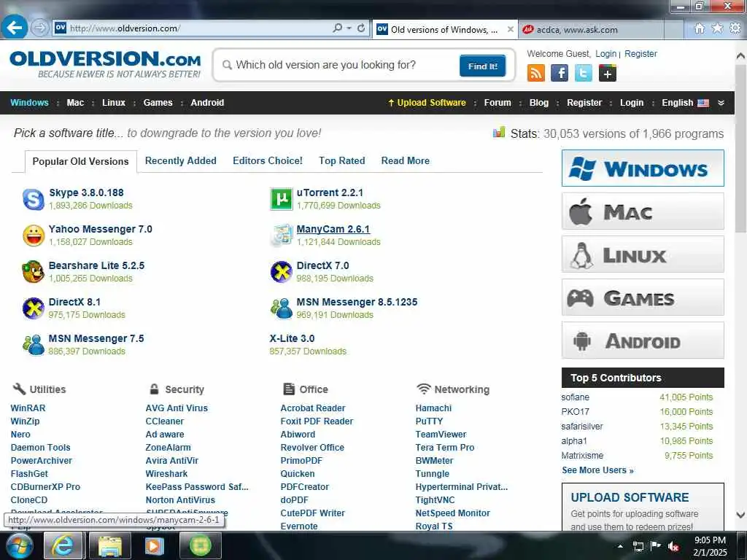Click the Yahoo Messenger smiley icon

pos(34,236)
